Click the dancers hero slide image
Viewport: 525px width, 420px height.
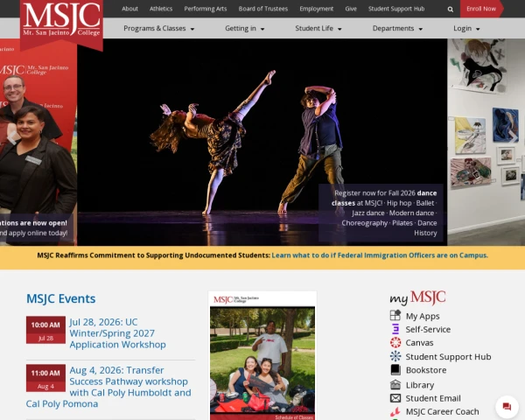click(262, 142)
